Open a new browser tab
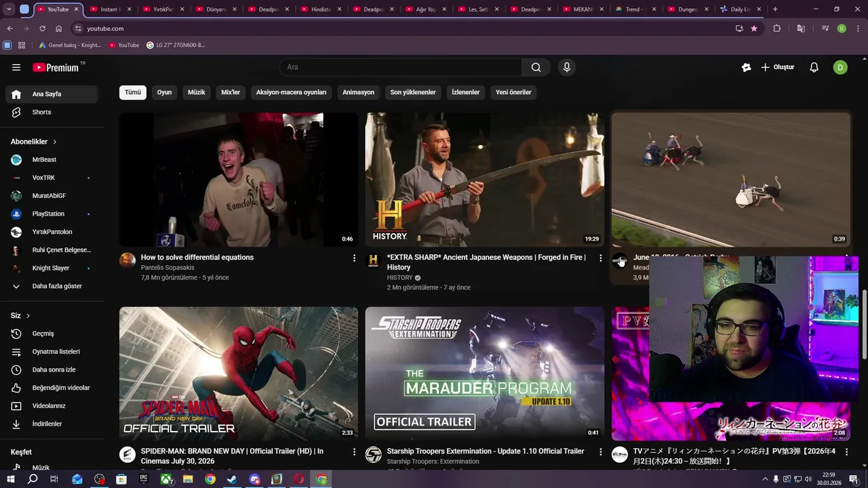 click(775, 9)
